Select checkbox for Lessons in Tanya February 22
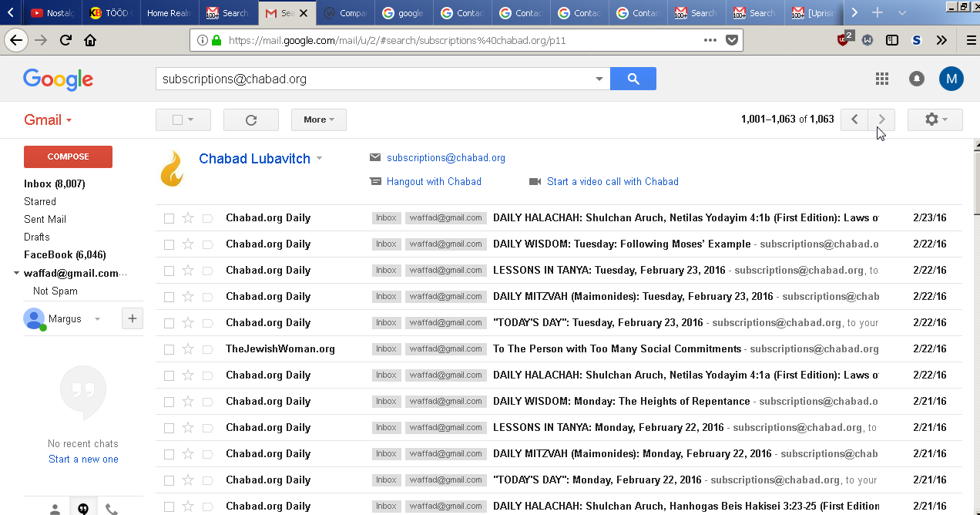 pyautogui.click(x=169, y=428)
